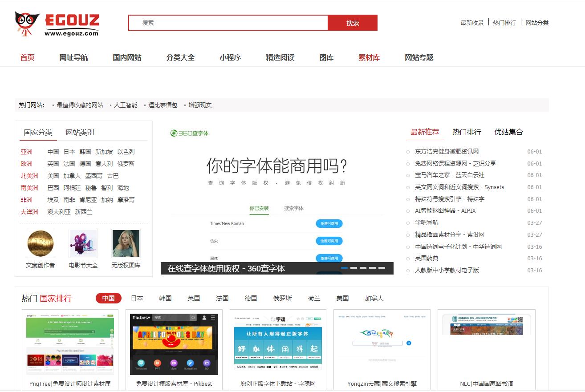The width and height of the screenshot is (585, 392).
Task: Select the first carousel slide indicator
Action: point(344,268)
